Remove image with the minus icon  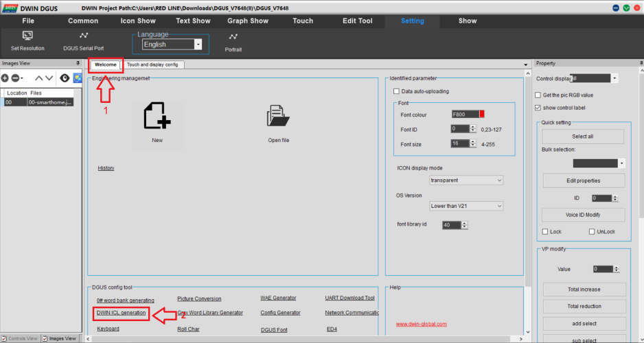[15, 78]
